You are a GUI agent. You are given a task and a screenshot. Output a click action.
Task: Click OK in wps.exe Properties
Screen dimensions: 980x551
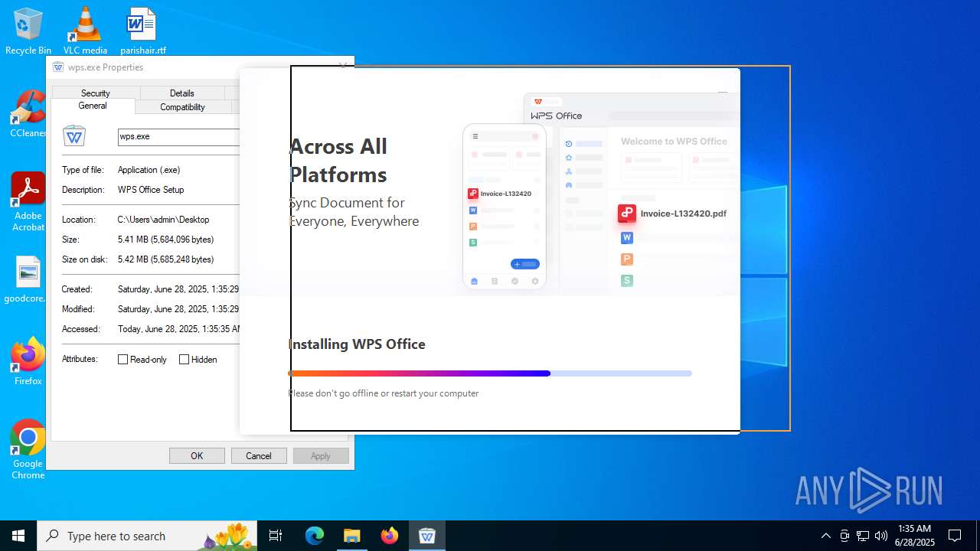pos(197,456)
